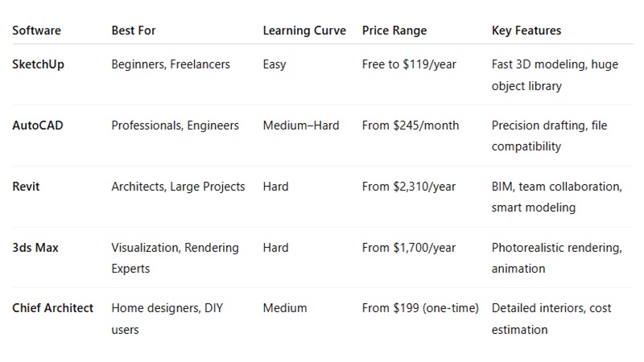Click the From $199 (one-time) price
The image size is (644, 362).
tap(420, 308)
